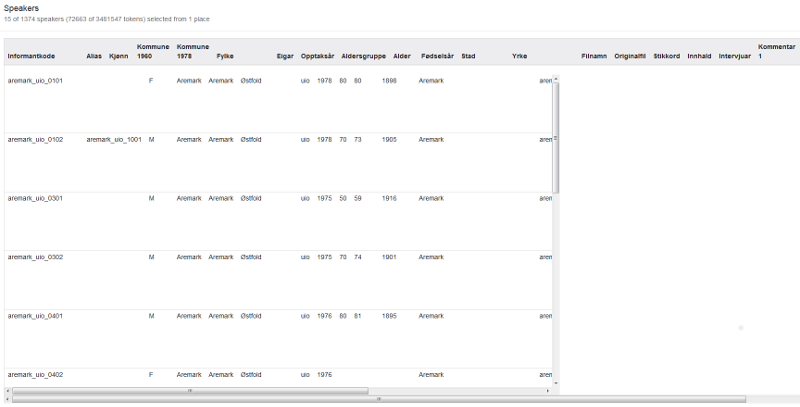800x407 pixels.
Task: Click the outer page horizontal scrollbar thumb
Action: [380, 399]
